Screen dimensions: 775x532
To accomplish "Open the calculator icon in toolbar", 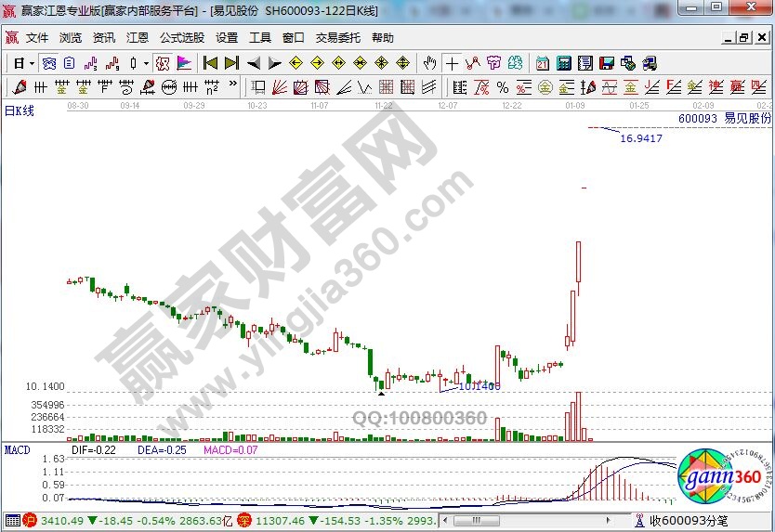I will [x=564, y=63].
